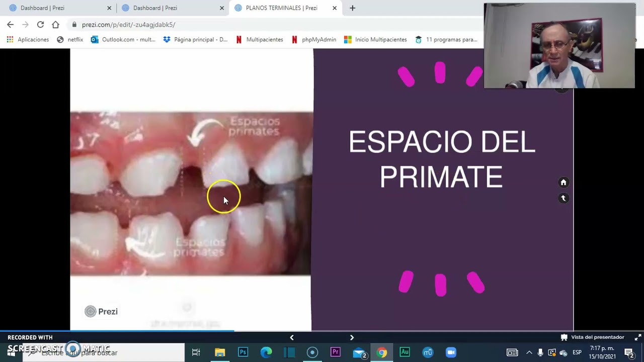The image size is (644, 362).
Task: Open the browser home page
Action: coord(55,24)
